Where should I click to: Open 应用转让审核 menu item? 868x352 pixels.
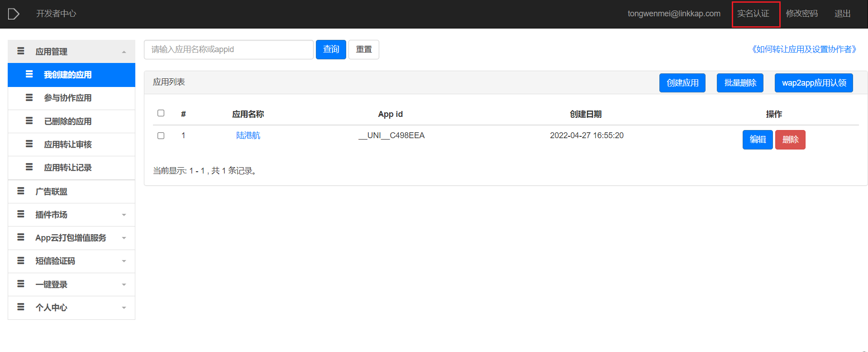pos(72,145)
